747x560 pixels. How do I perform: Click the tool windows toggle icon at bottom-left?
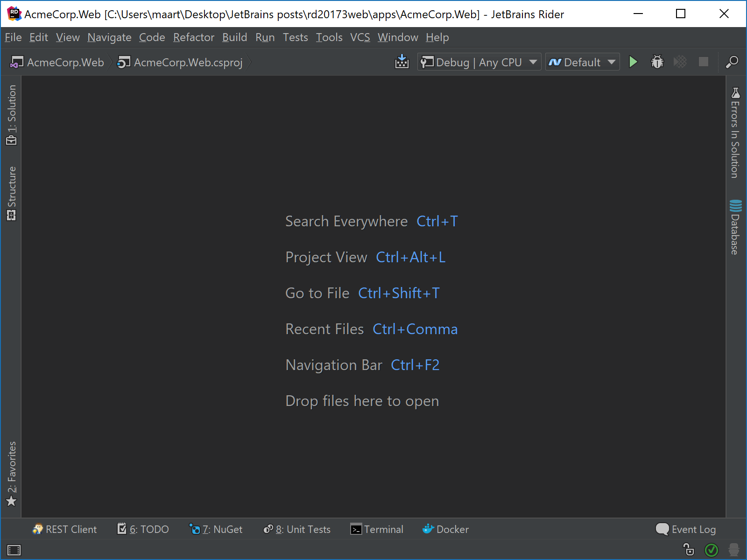click(x=14, y=550)
